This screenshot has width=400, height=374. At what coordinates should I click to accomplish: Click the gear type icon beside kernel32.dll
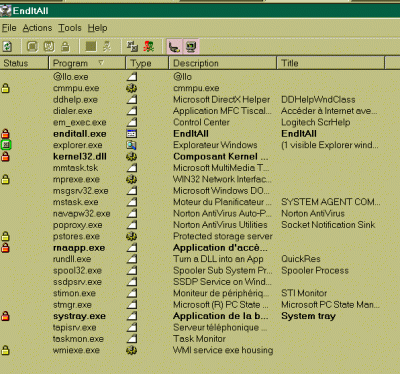click(132, 157)
